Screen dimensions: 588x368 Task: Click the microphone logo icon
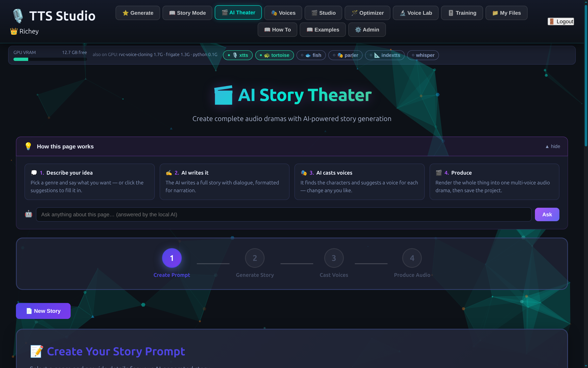(x=18, y=16)
